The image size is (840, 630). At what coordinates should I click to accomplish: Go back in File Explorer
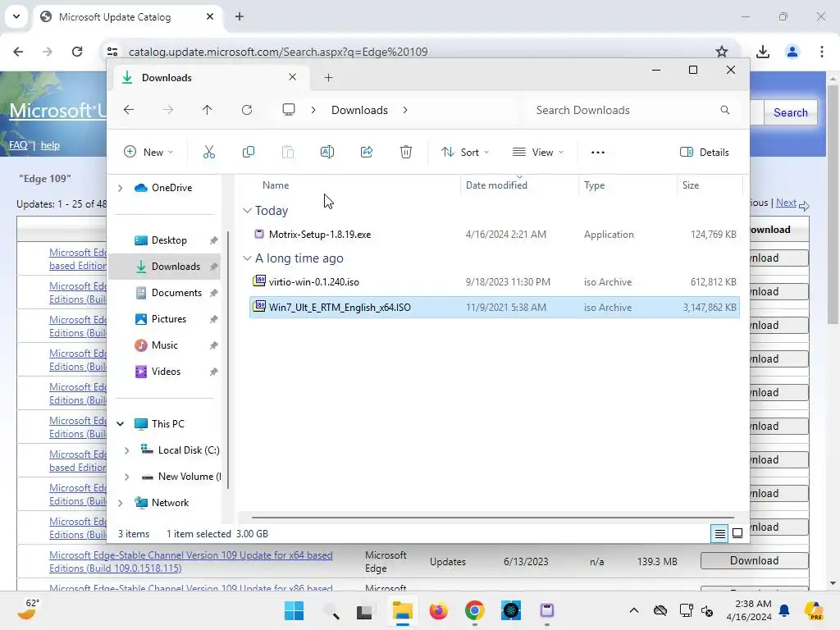tap(129, 110)
